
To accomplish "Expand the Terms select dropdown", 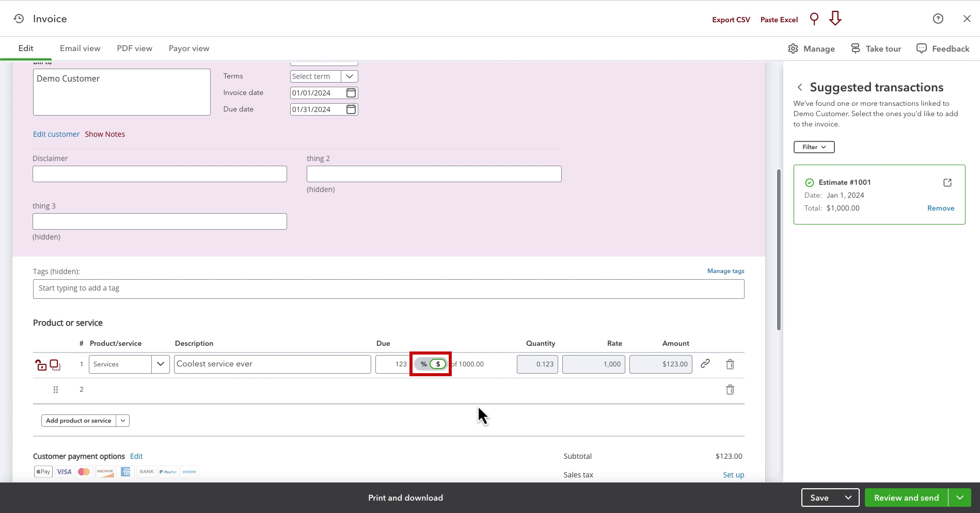I will point(350,76).
